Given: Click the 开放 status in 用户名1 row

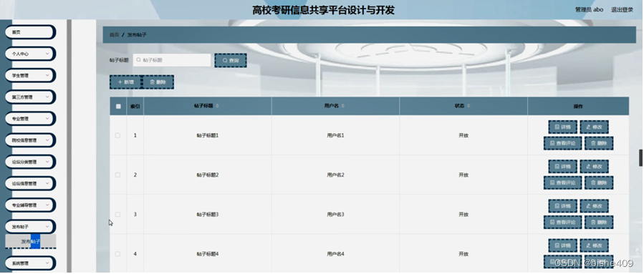Looking at the screenshot, I should click(x=463, y=135).
